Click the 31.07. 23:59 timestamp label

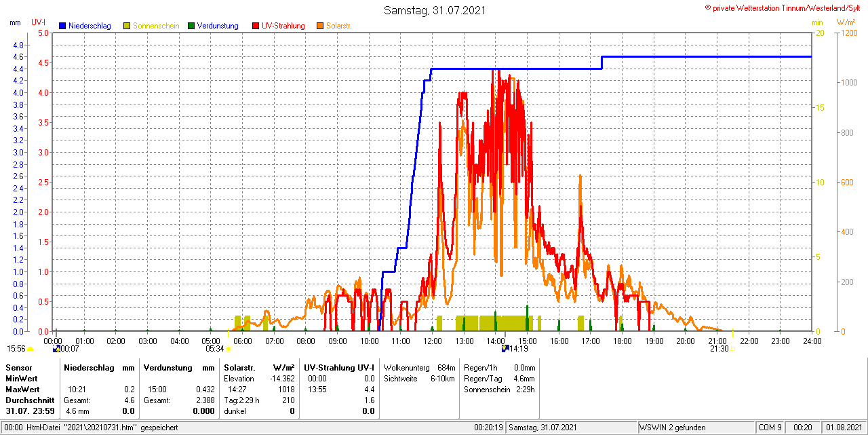coord(31,411)
